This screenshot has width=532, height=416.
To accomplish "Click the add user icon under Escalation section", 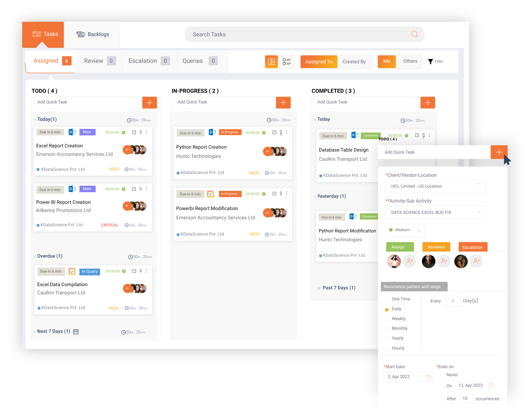I will [476, 261].
